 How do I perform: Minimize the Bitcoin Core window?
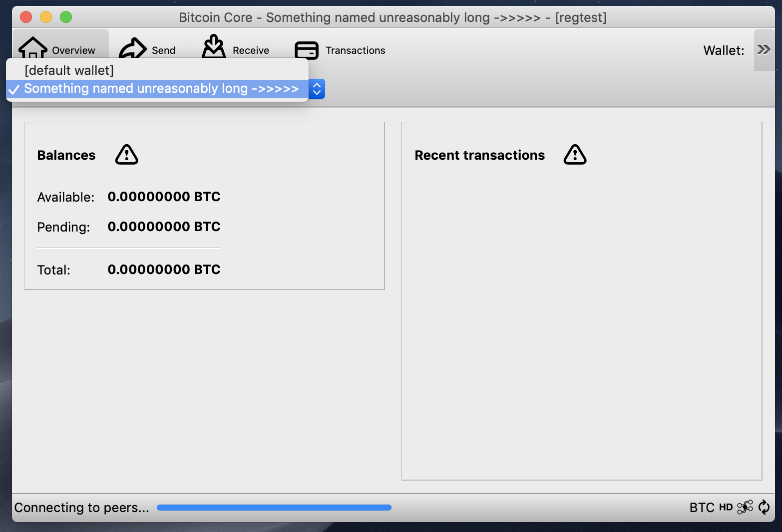coord(46,17)
